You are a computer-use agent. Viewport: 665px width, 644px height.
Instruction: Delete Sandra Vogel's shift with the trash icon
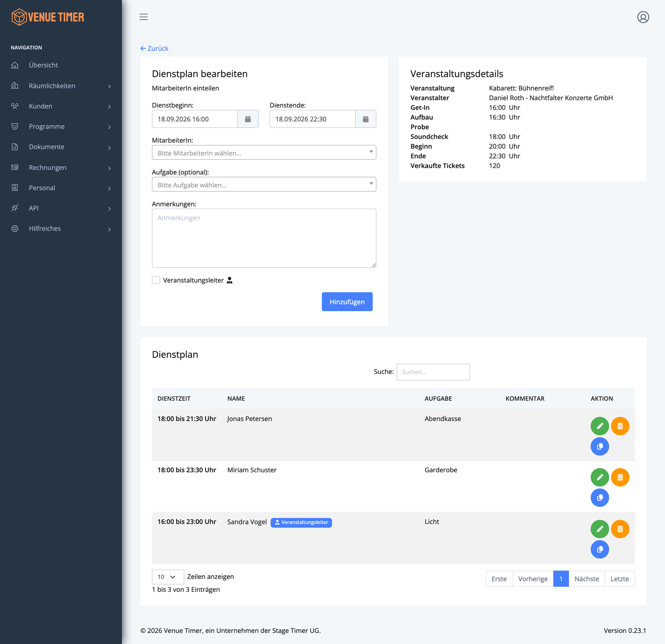pos(620,529)
